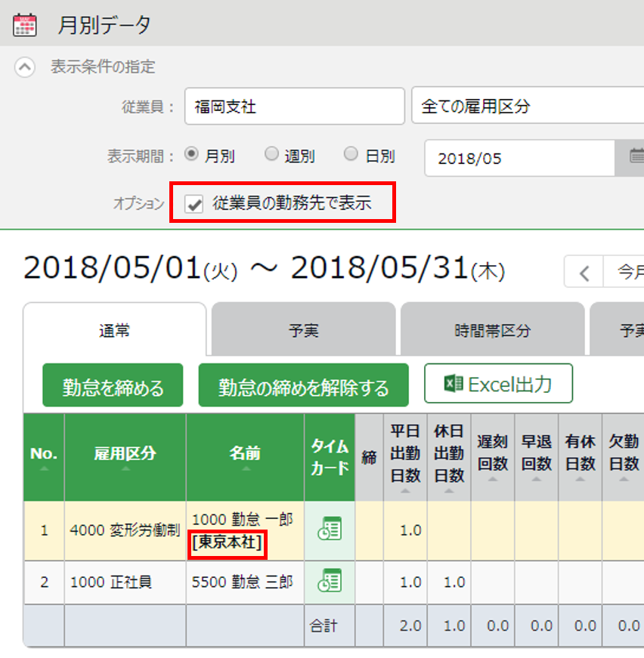Toggle 従業員の勤務先で表示 checkbox
Viewport: 644px width, 658px height.
[x=195, y=203]
